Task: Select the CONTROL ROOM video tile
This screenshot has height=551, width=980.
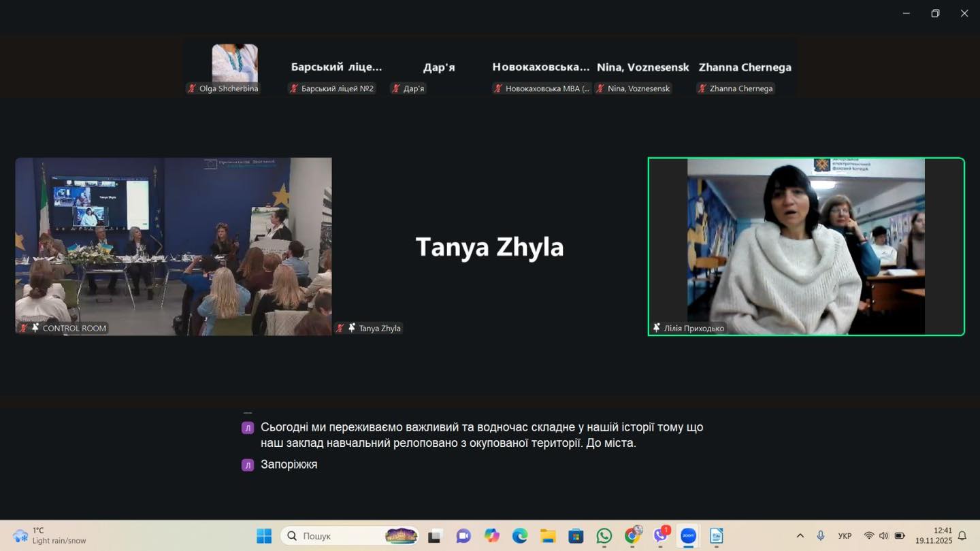Action: [174, 246]
